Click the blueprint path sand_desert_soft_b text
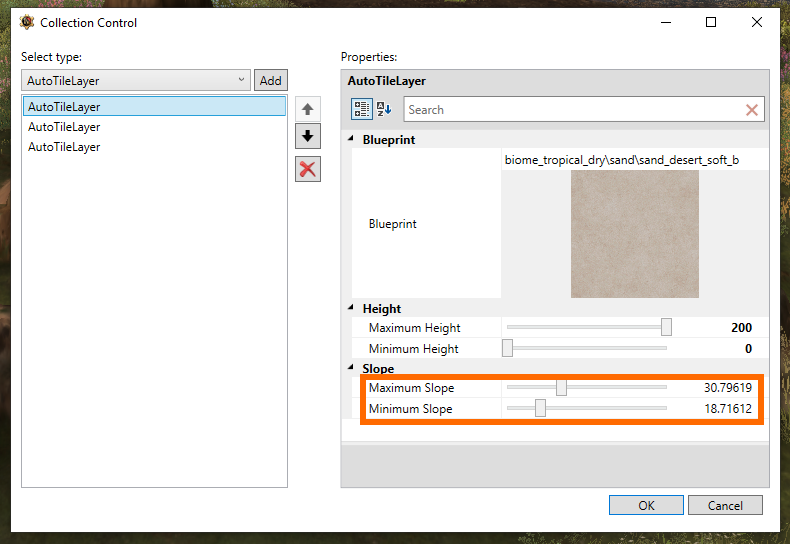 (x=622, y=160)
